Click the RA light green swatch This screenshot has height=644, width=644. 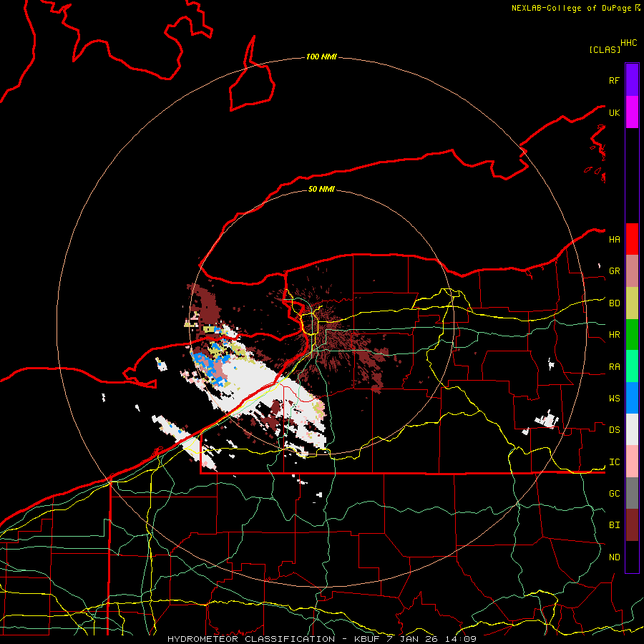click(632, 366)
